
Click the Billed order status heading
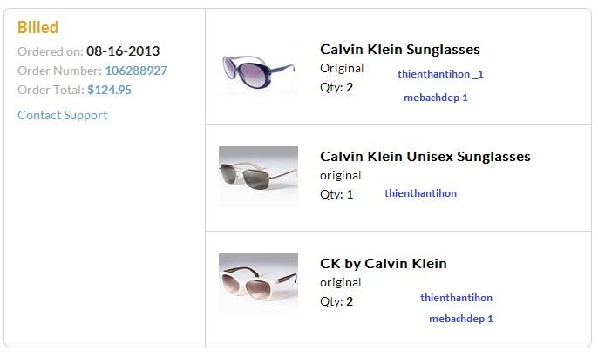coord(37,28)
